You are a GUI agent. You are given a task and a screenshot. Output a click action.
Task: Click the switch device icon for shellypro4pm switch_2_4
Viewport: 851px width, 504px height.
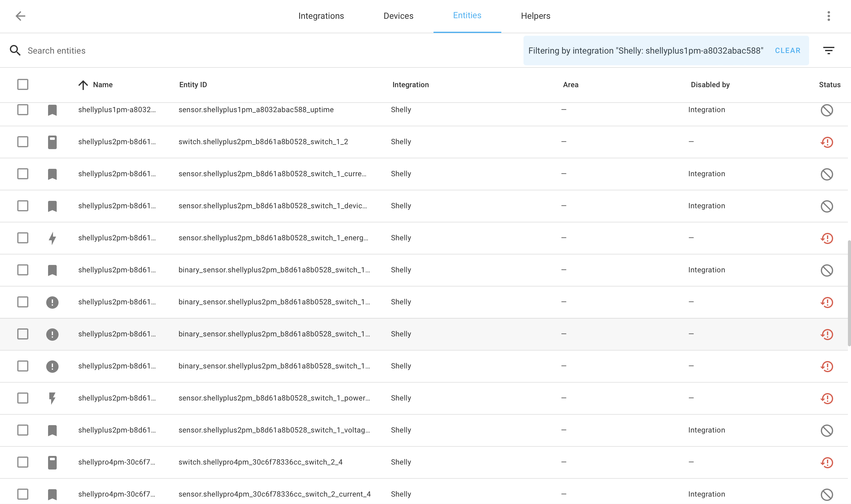(x=52, y=462)
